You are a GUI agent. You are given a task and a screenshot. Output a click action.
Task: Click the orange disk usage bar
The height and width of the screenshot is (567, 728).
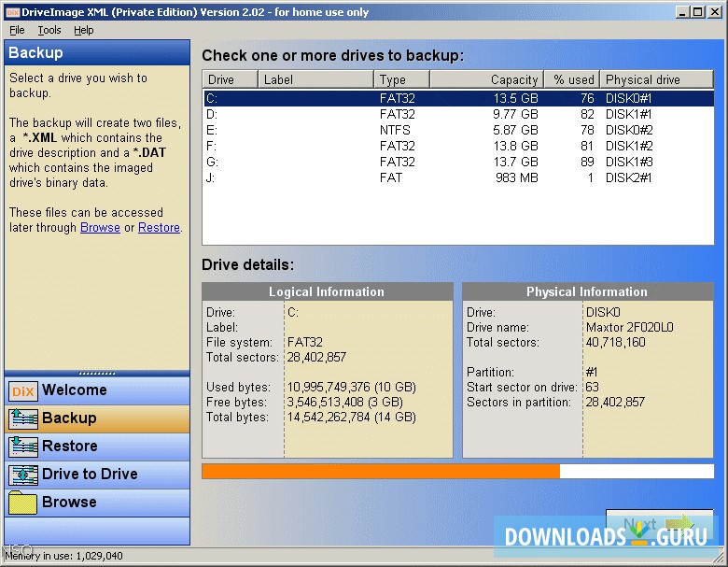[x=381, y=471]
